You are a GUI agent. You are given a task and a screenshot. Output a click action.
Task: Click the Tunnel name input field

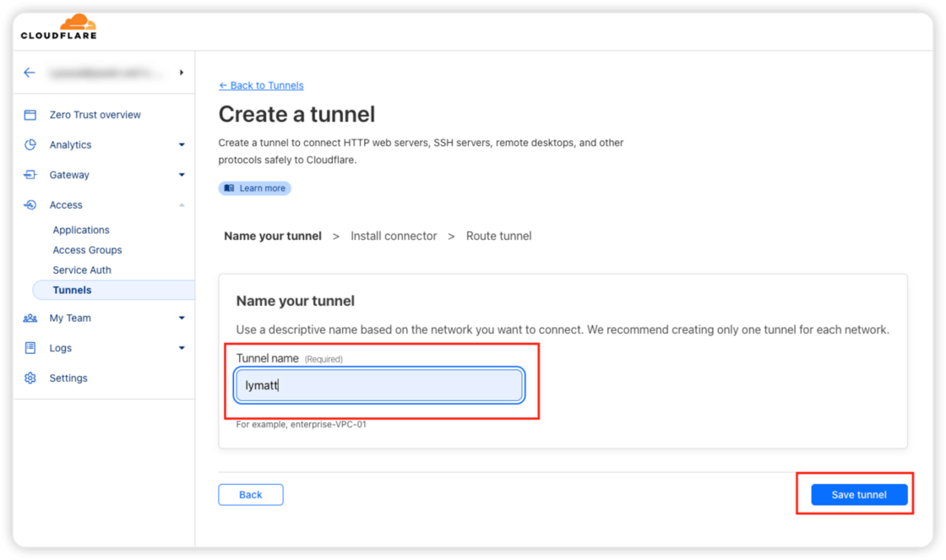[379, 386]
